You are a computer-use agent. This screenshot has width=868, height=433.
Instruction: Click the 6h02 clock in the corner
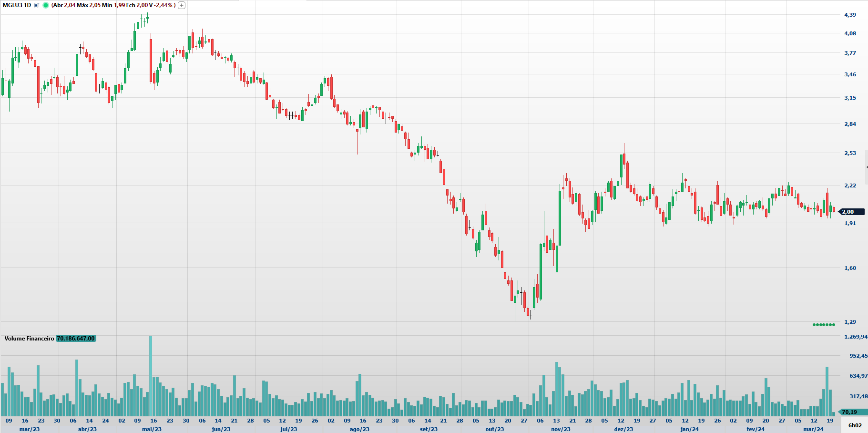pyautogui.click(x=855, y=425)
